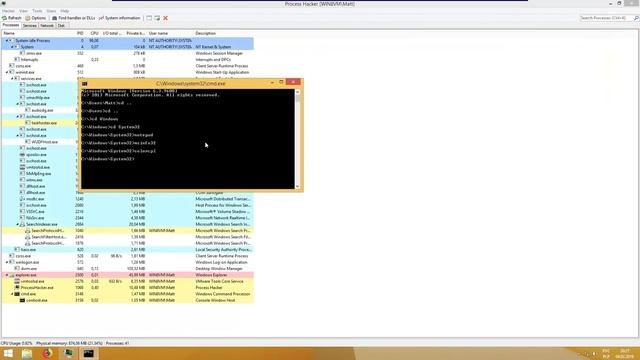Click the red X terminate toolbar icon

point(165,18)
